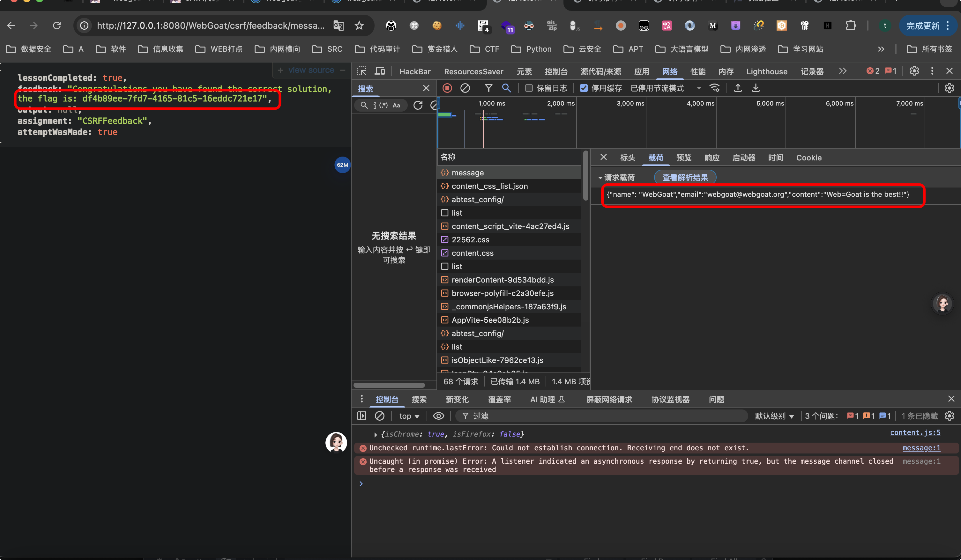Screen dimensions: 961x560
Task: Clear the network log
Action: click(x=465, y=88)
